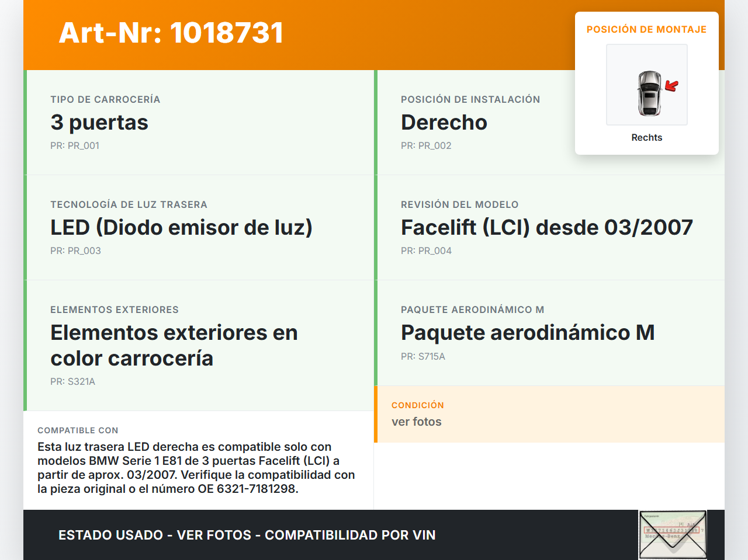
Task: Select the 3 puertas body type value
Action: coord(99,123)
